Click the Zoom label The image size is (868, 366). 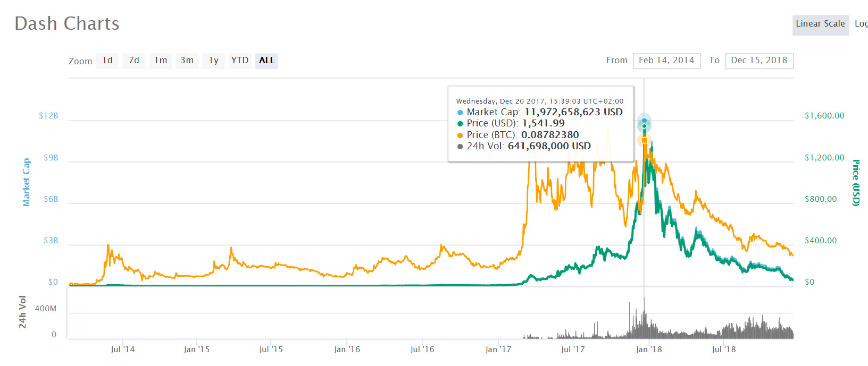(x=80, y=61)
